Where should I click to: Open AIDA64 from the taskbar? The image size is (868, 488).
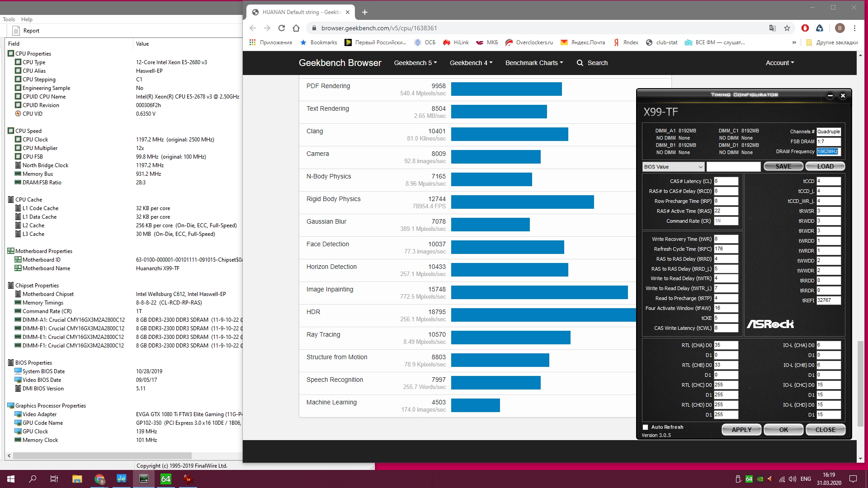166,479
